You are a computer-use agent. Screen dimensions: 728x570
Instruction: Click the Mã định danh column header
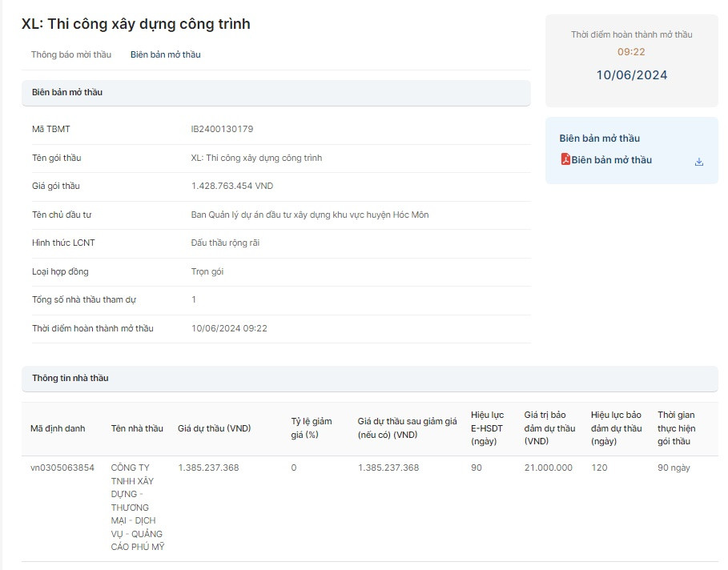tap(58, 428)
